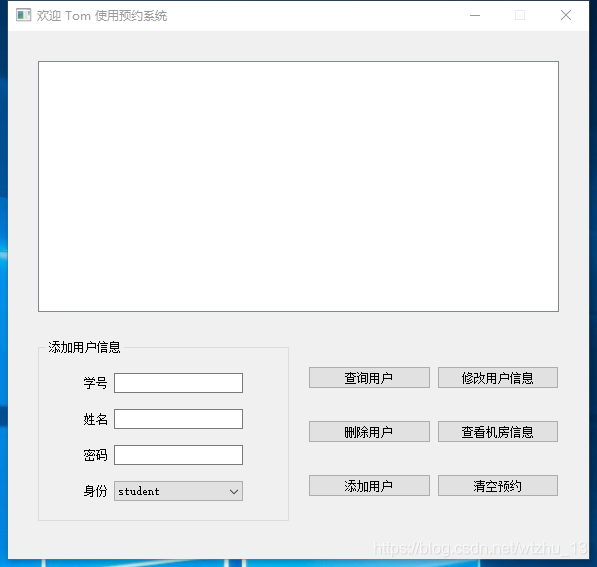Click the 查询用户 button
597x567 pixels.
[369, 378]
